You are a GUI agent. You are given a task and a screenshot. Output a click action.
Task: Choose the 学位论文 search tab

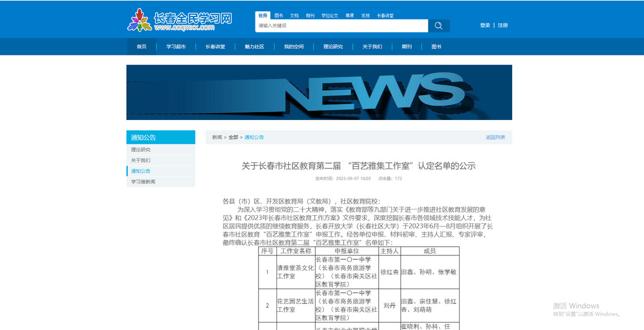[330, 15]
